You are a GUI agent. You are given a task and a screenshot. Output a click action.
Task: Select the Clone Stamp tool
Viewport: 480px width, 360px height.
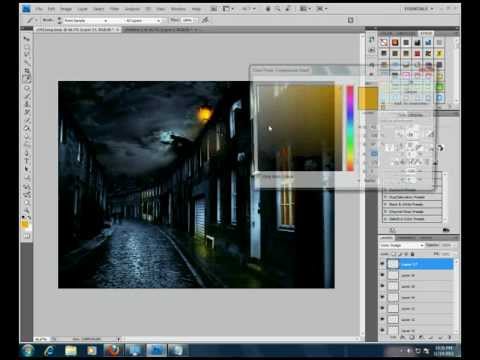(27, 104)
